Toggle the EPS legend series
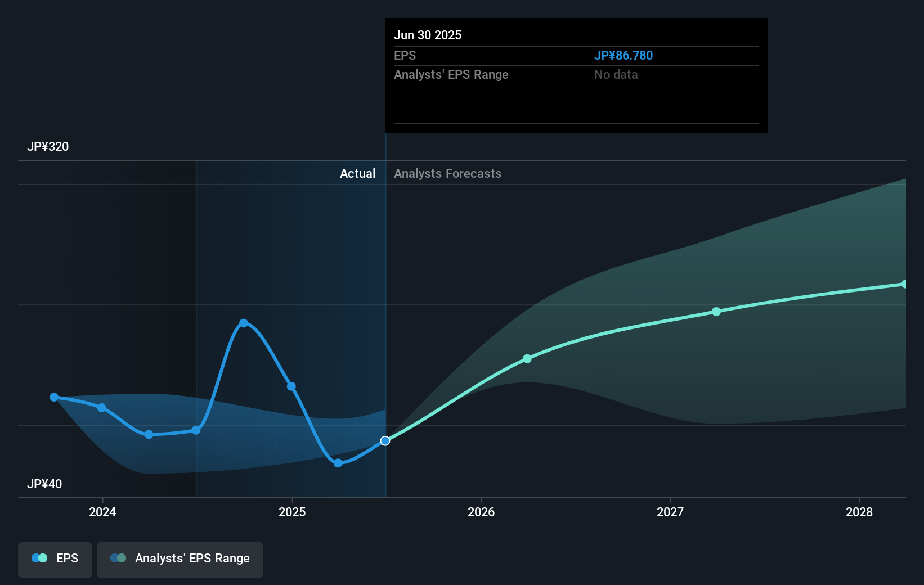This screenshot has height=585, width=924. (x=55, y=560)
